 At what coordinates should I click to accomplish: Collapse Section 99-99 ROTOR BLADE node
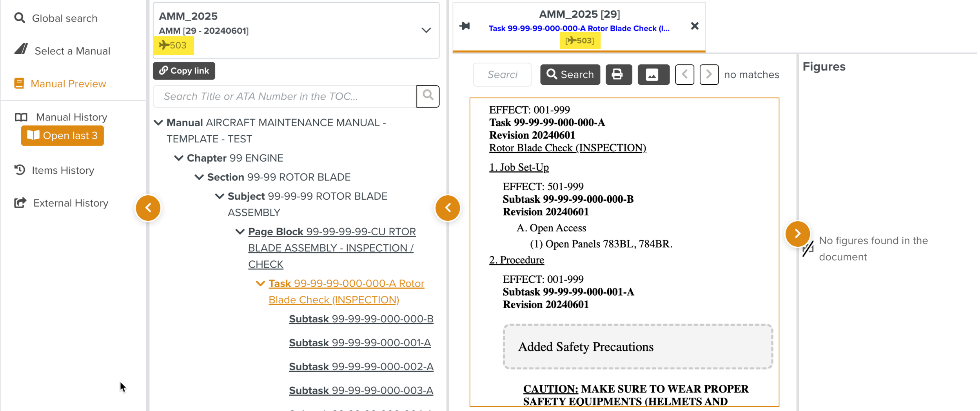[x=199, y=177]
